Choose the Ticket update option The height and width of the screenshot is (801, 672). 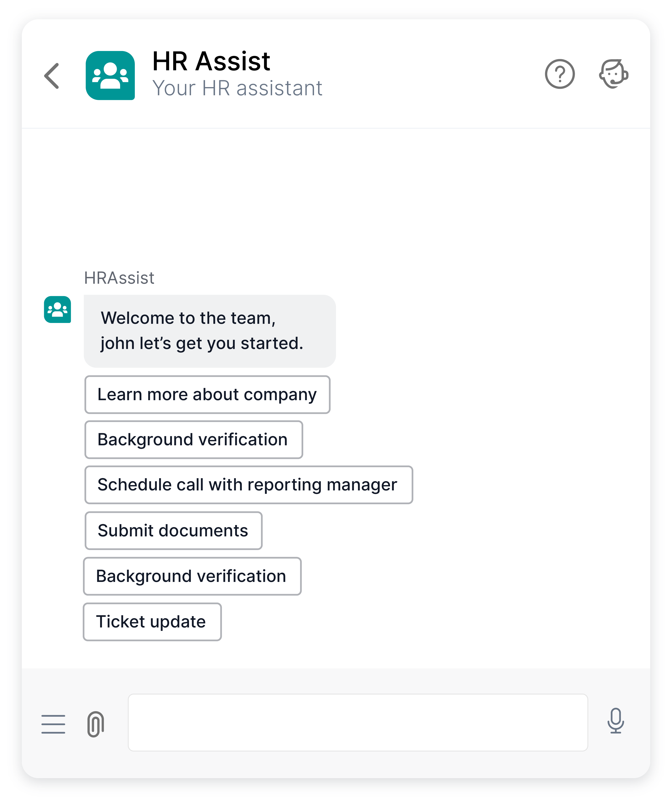(x=152, y=622)
